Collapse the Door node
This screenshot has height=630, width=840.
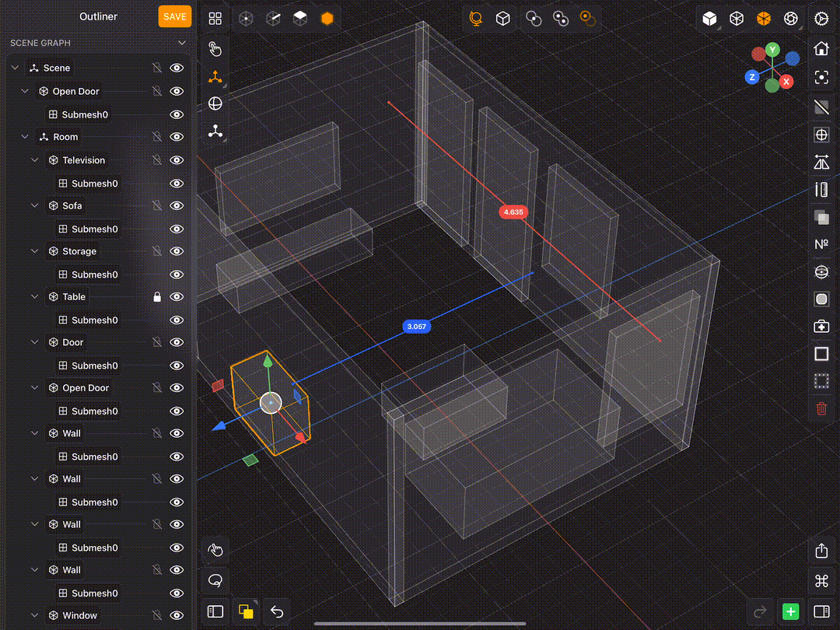(x=35, y=342)
